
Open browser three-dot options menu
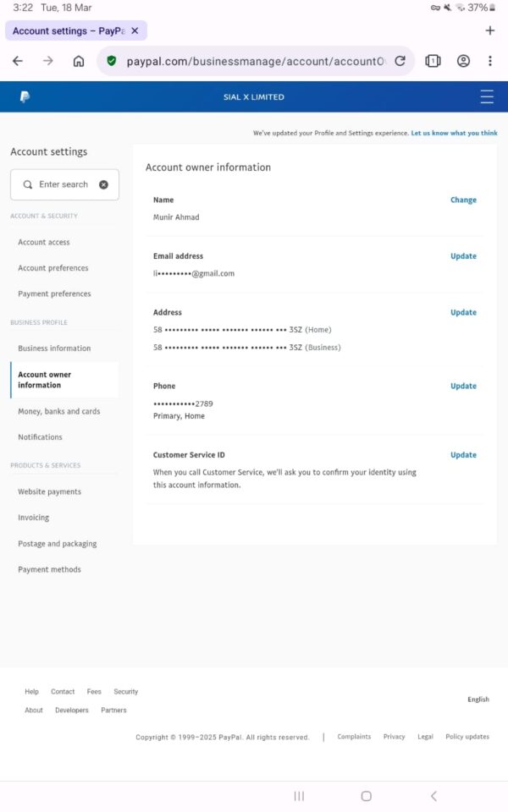click(490, 61)
